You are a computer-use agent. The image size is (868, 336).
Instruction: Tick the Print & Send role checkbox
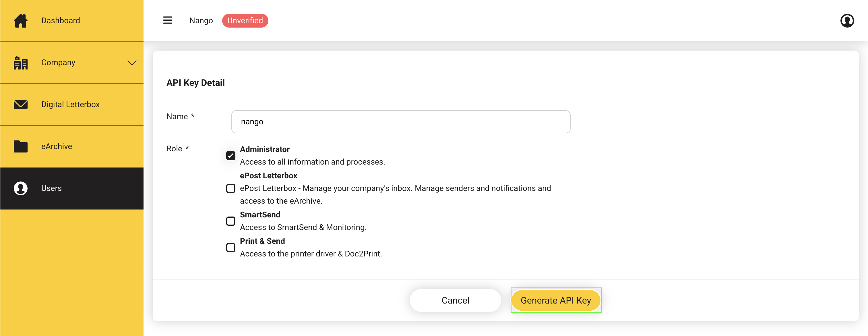click(x=231, y=248)
